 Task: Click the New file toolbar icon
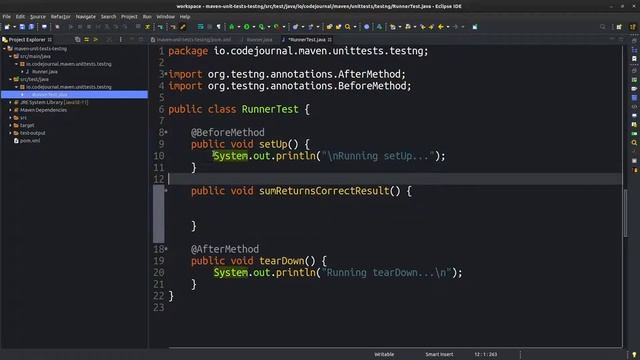coord(7,27)
